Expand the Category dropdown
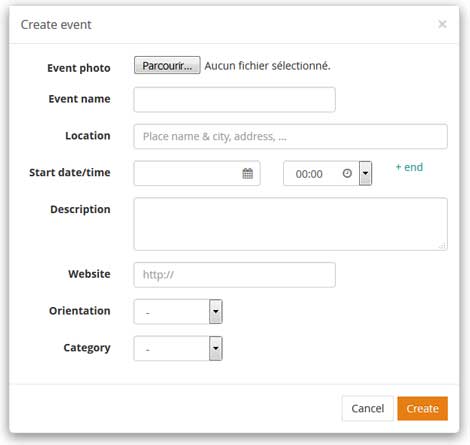Image resolution: width=470 pixels, height=445 pixels. (216, 348)
